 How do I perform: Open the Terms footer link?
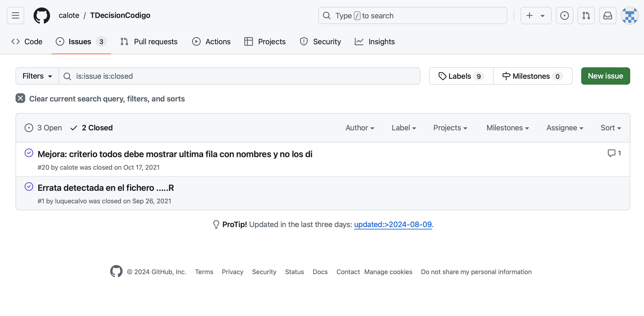204,272
